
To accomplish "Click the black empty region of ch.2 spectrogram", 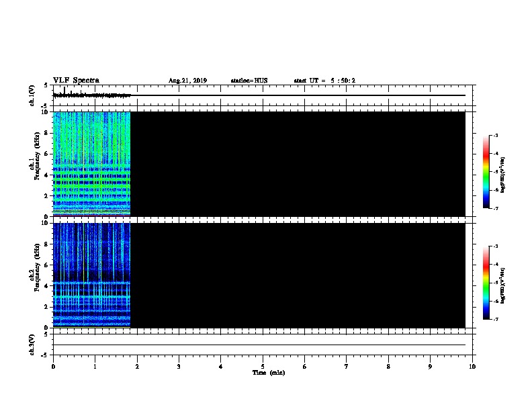I will (x=298, y=275).
